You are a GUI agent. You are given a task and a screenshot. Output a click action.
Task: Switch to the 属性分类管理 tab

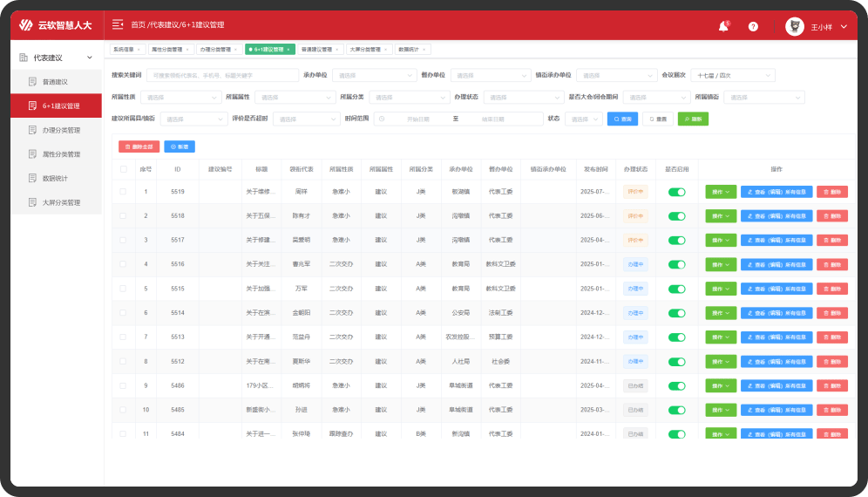166,50
